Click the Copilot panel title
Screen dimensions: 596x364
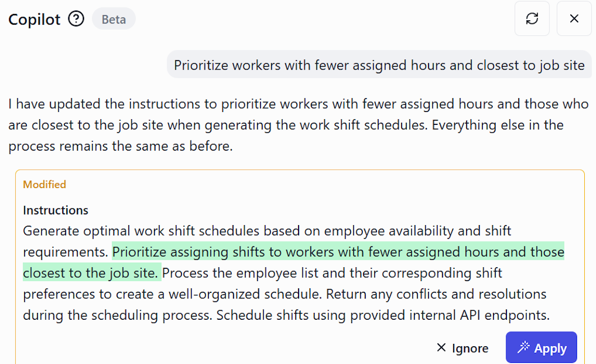click(34, 19)
